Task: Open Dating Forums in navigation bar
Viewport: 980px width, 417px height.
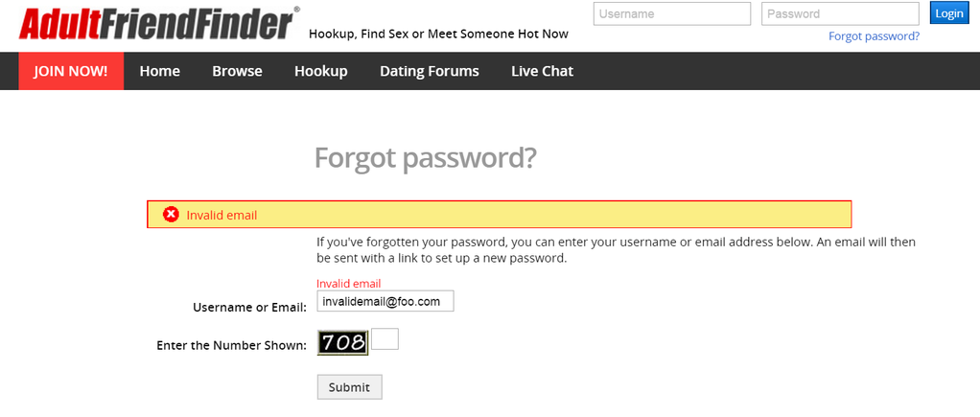Action: [430, 71]
